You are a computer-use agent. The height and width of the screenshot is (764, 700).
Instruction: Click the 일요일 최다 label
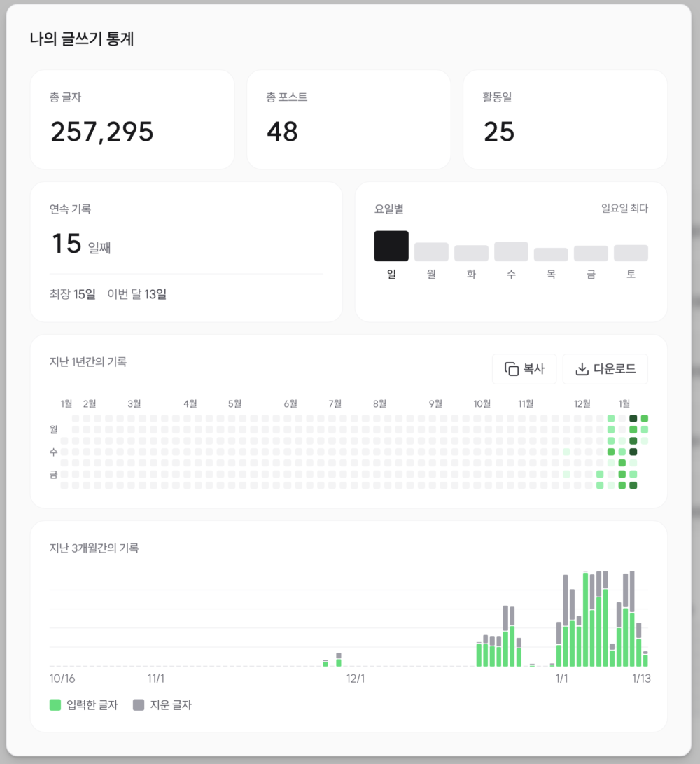tap(624, 209)
